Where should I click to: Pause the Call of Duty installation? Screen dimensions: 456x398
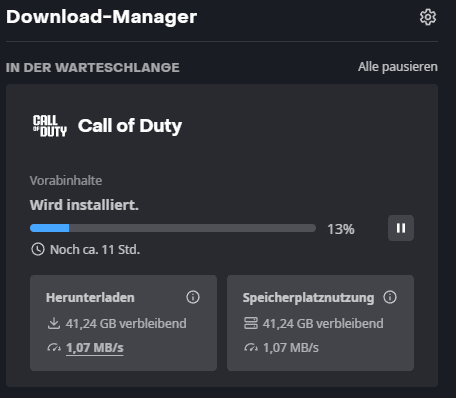401,228
